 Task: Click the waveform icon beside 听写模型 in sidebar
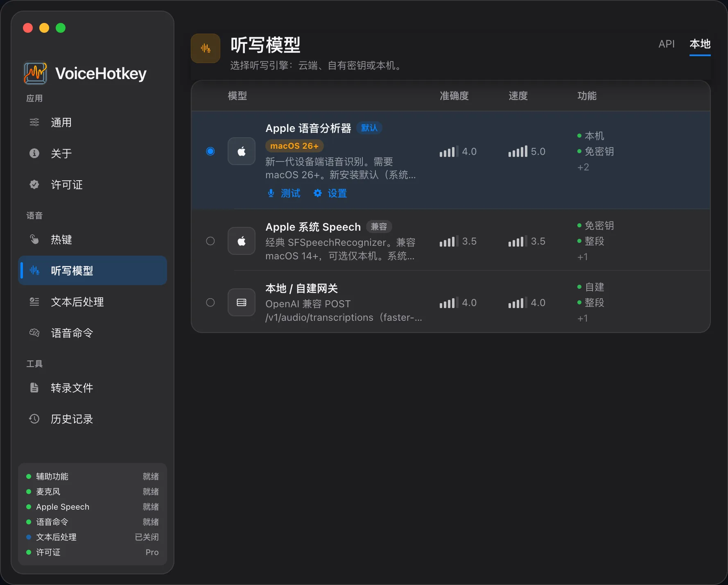[x=34, y=270]
